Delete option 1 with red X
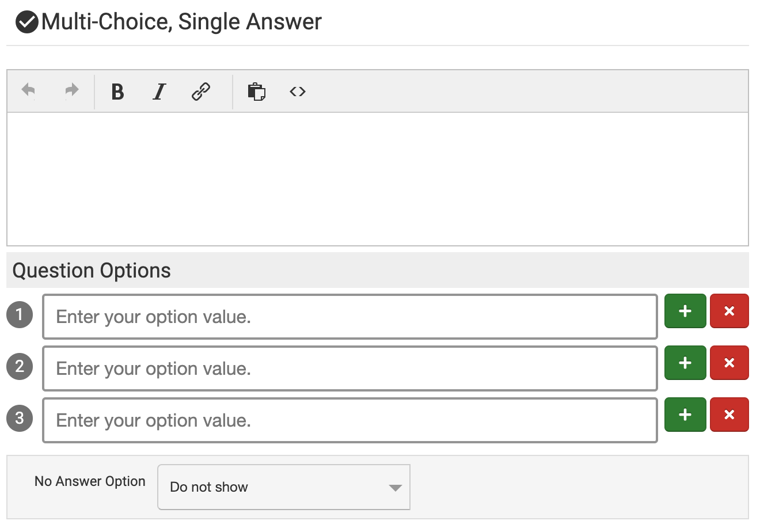The image size is (760, 532). point(729,311)
